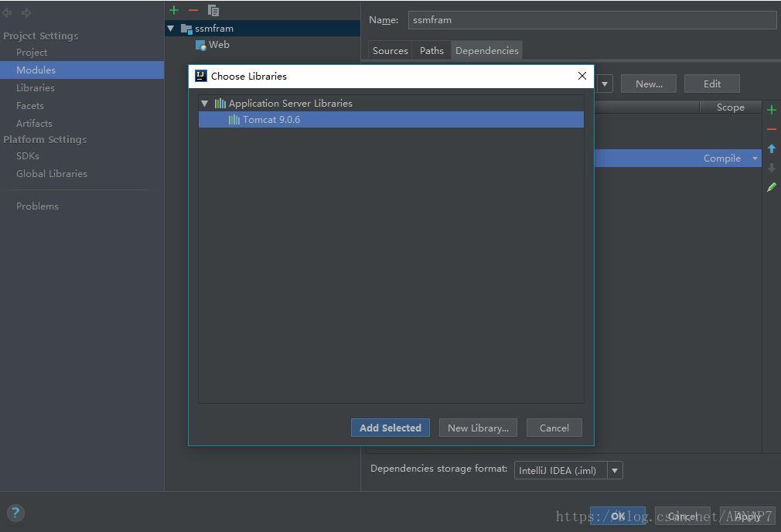781x532 pixels.
Task: Click Cancel in Project Structure window
Action: pyautogui.click(x=682, y=516)
